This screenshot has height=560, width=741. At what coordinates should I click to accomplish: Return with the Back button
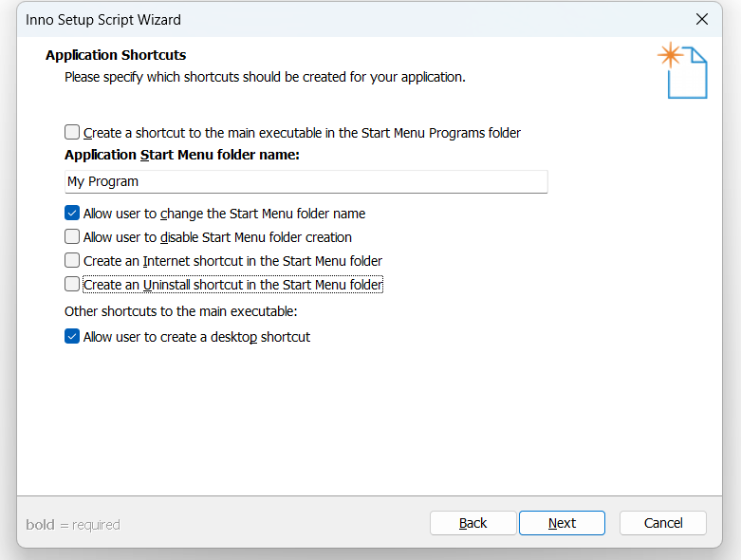pyautogui.click(x=472, y=523)
